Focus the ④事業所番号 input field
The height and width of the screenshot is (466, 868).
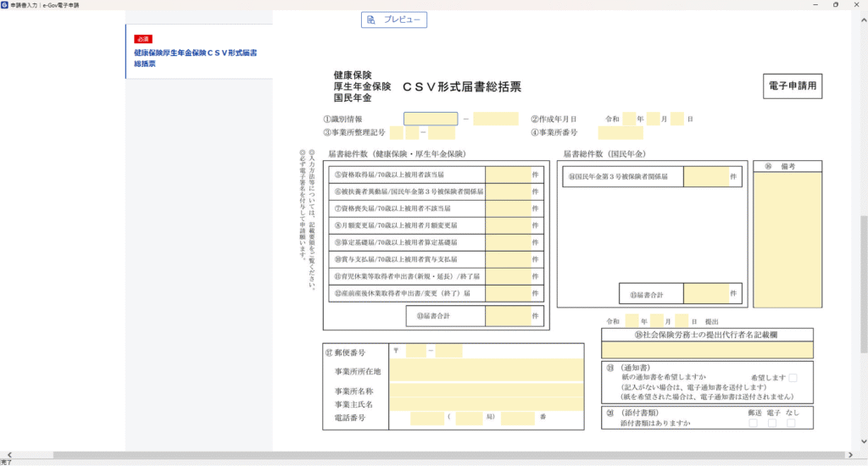pyautogui.click(x=620, y=132)
